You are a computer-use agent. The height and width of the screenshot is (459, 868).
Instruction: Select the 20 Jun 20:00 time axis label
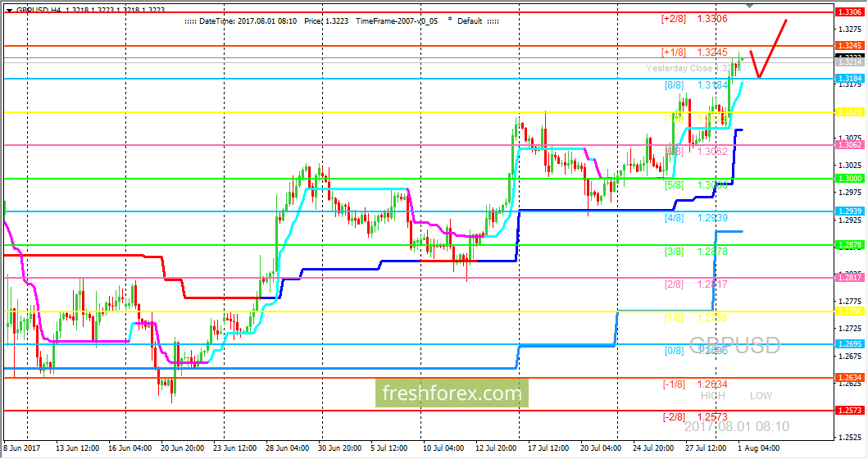[x=182, y=448]
